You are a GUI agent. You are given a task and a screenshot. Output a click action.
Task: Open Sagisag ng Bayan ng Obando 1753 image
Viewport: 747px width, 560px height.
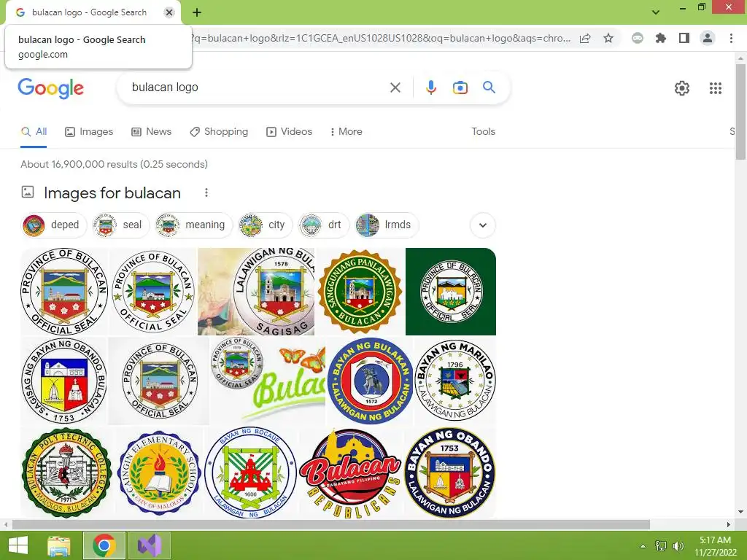click(64, 381)
